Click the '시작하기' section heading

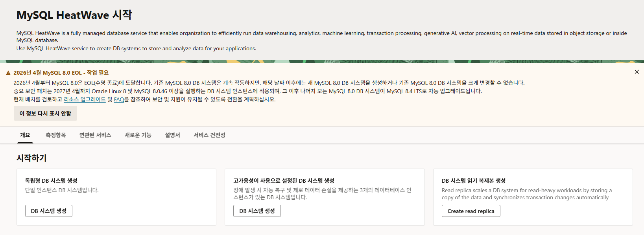coord(31,158)
